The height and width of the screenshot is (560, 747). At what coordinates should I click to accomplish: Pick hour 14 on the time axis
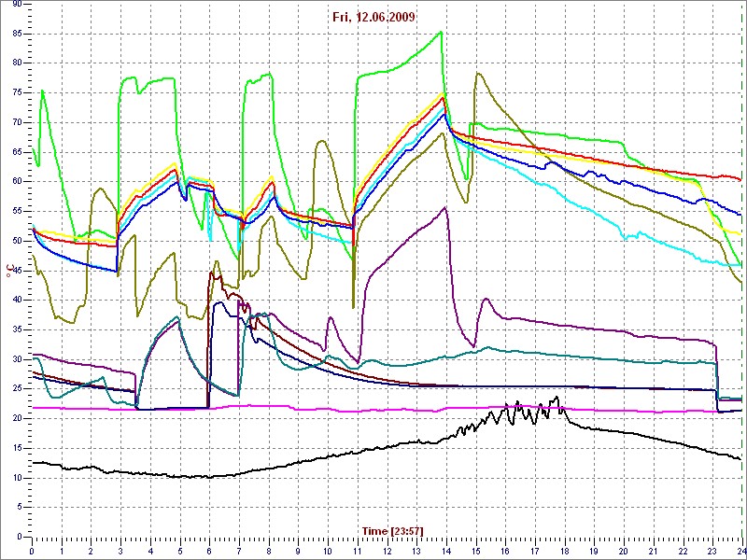point(446,551)
